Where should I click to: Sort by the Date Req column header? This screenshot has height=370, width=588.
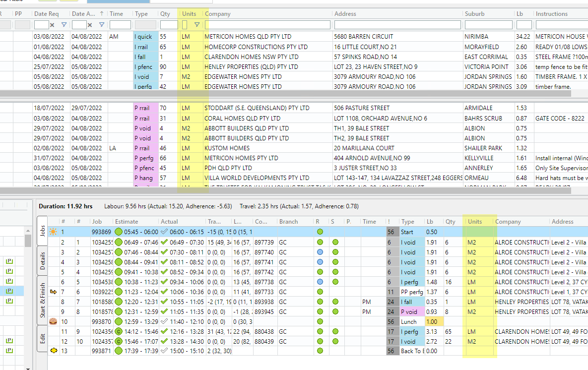(x=47, y=13)
